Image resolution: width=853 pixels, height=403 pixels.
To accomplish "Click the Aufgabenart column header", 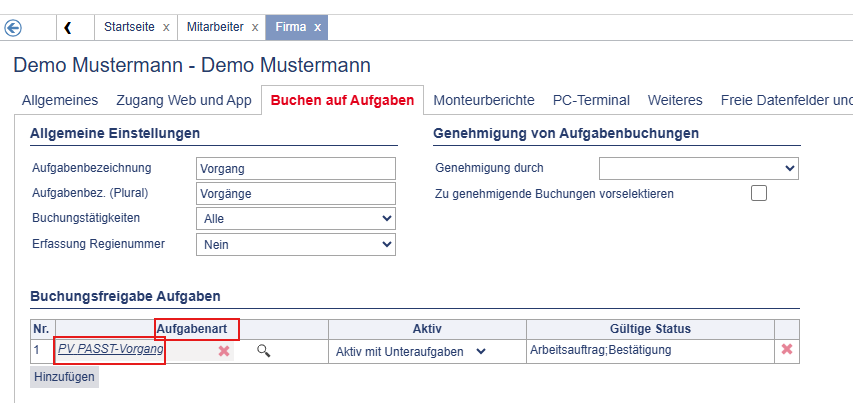I will click(192, 328).
